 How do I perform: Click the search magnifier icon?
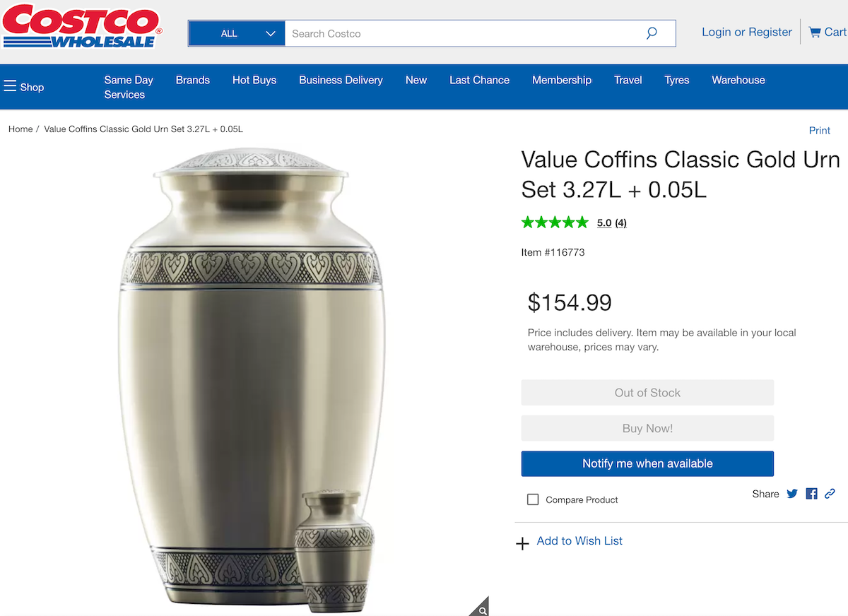point(652,33)
